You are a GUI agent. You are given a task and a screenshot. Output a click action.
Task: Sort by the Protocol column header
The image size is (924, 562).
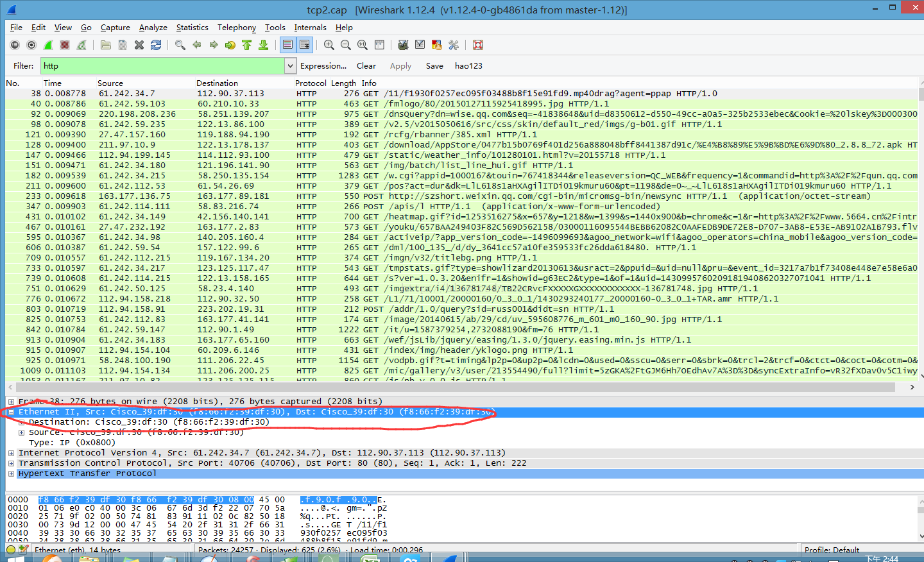point(311,83)
